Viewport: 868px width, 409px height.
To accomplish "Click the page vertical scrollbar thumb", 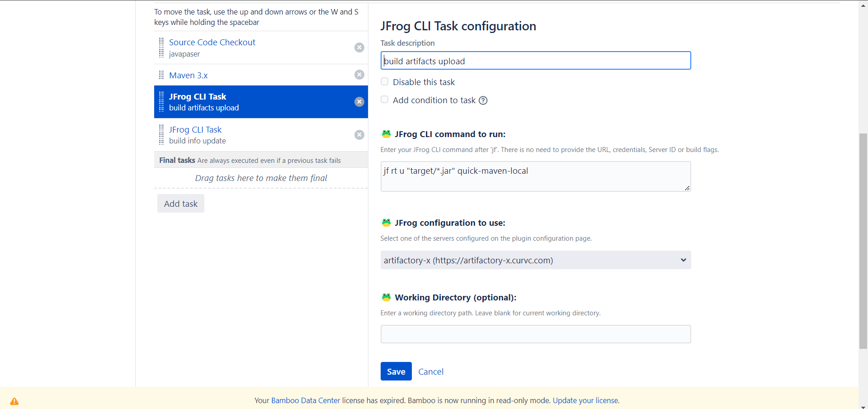I will click(x=863, y=241).
